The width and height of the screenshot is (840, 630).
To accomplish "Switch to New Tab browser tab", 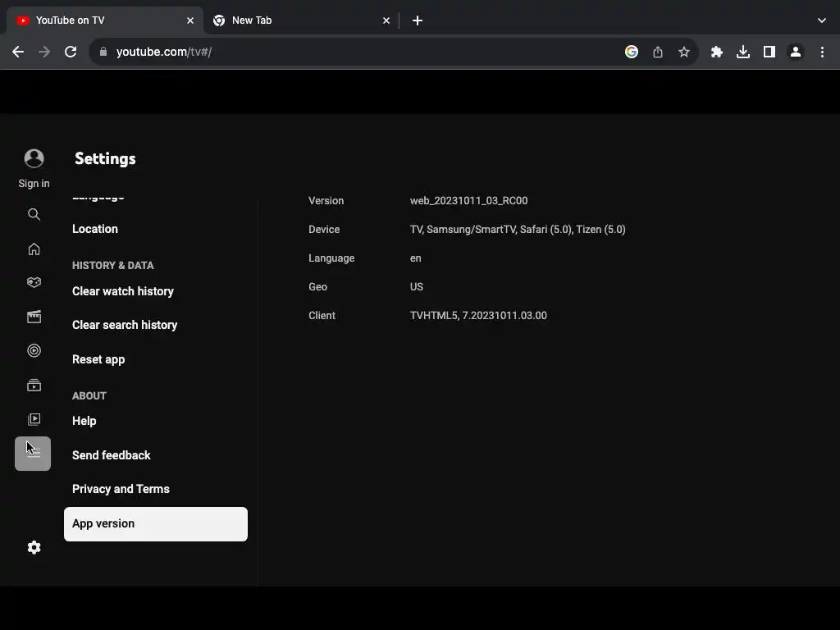I will pos(301,21).
